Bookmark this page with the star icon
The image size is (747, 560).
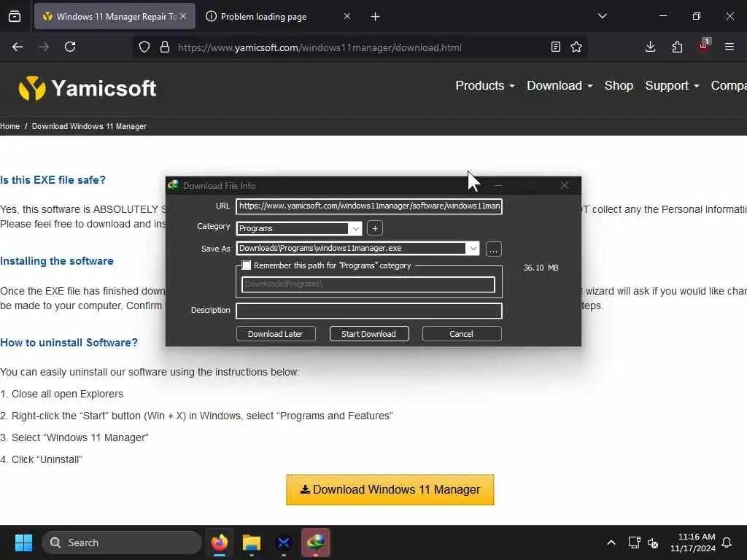pyautogui.click(x=576, y=47)
